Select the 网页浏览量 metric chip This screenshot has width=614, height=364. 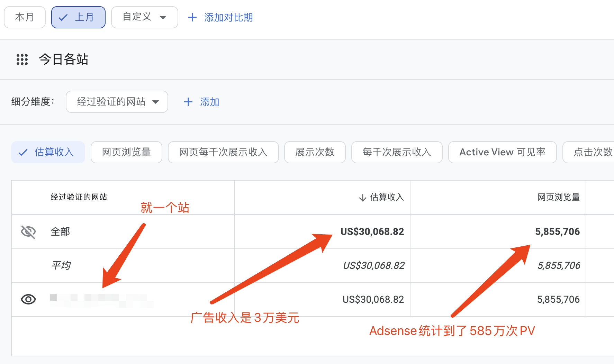[126, 152]
